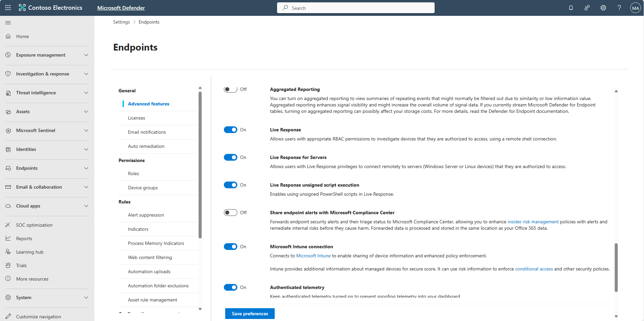The image size is (644, 321).
Task: Expand Threat intelligence chevron
Action: [x=86, y=93]
